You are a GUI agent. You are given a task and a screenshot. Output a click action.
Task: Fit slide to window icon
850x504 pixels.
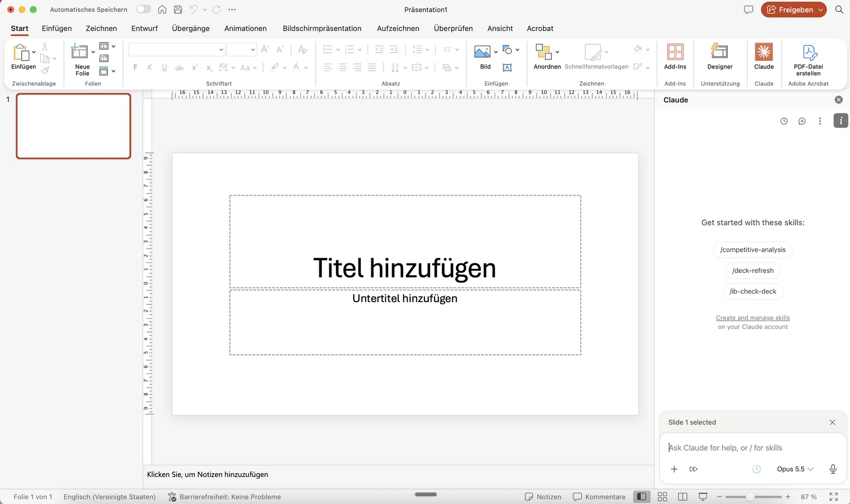834,497
